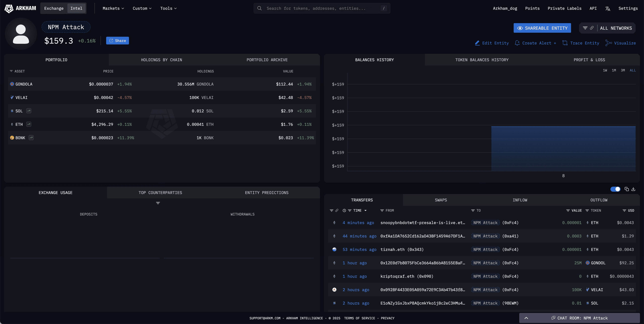Click chain icon of 100K VELAI transfer row
This screenshot has height=324, width=644.
334,290
